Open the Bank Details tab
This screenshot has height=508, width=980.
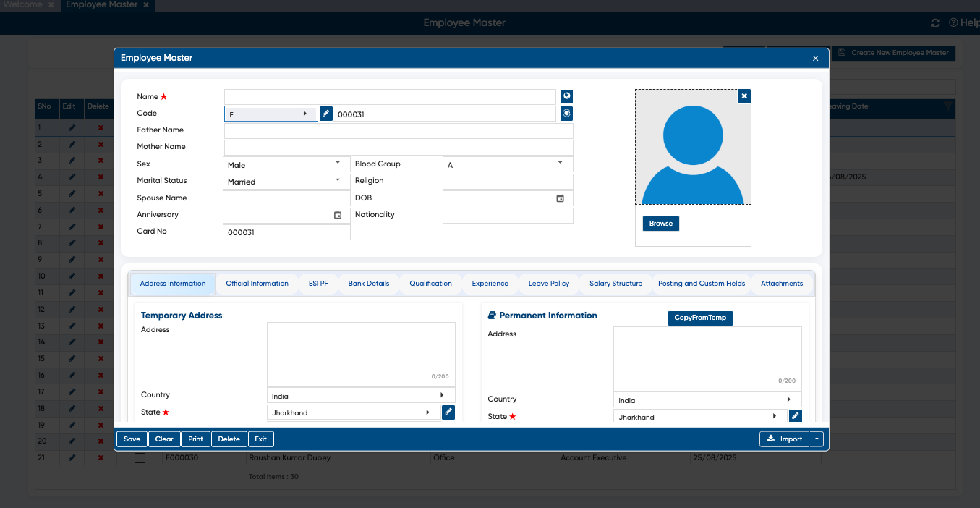click(x=368, y=284)
